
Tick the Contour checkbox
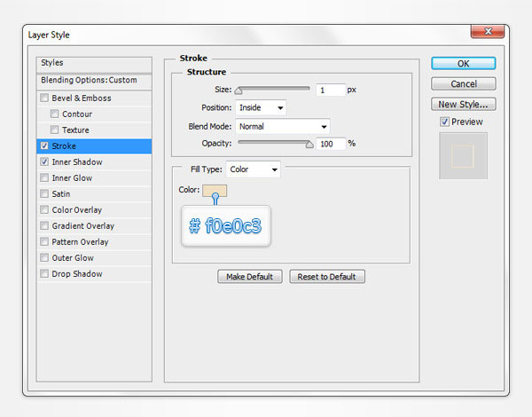[54, 114]
